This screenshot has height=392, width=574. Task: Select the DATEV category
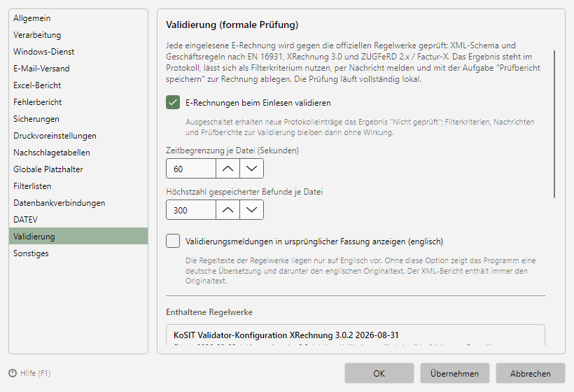tap(78, 220)
